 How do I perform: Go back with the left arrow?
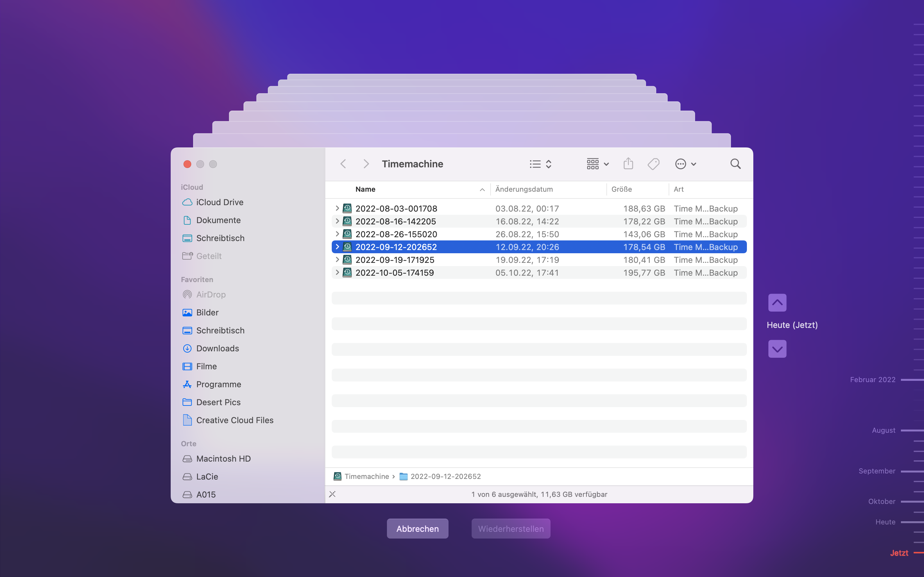pyautogui.click(x=343, y=164)
